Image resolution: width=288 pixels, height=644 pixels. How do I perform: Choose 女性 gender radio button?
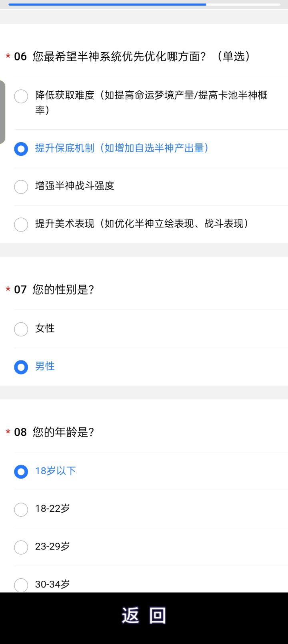[21, 329]
